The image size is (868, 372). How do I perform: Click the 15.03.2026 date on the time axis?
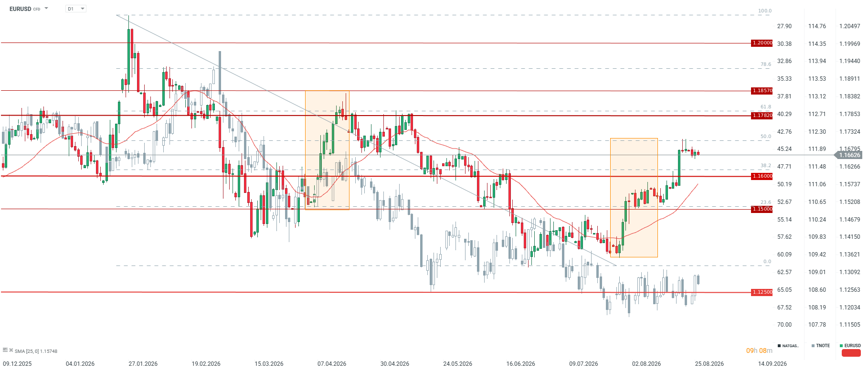pyautogui.click(x=269, y=364)
